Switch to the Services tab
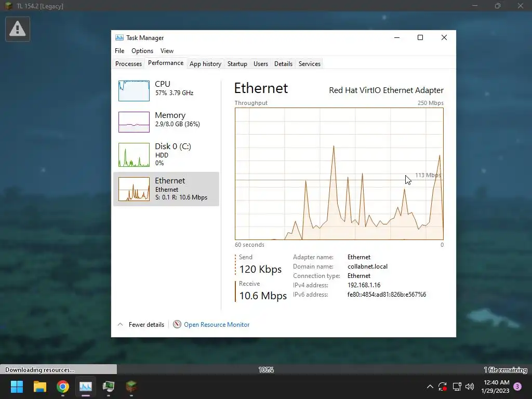The image size is (532, 399). point(310,64)
